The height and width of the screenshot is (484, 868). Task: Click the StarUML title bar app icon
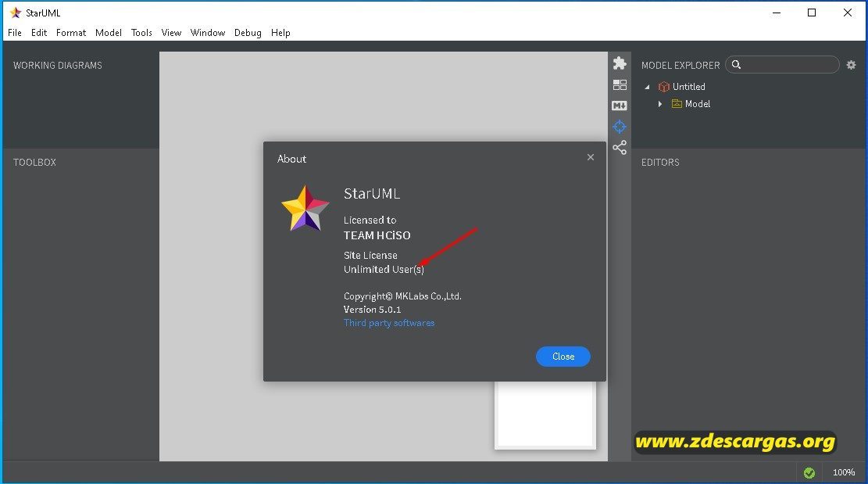point(16,13)
